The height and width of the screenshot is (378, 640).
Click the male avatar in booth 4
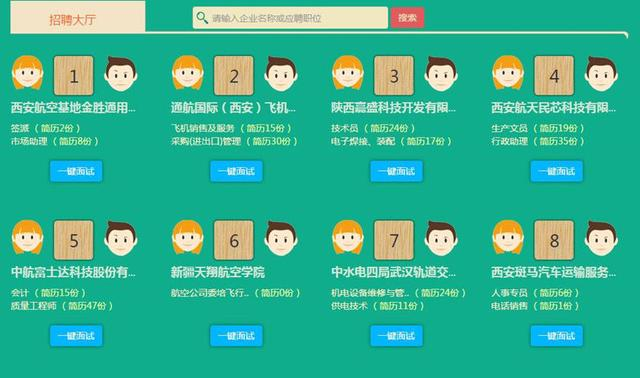[x=601, y=74]
